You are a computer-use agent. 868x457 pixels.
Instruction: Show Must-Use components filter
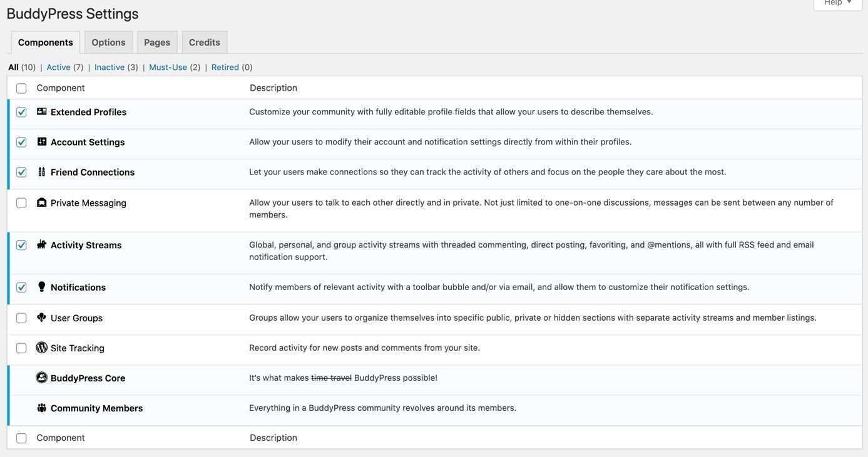click(x=168, y=68)
